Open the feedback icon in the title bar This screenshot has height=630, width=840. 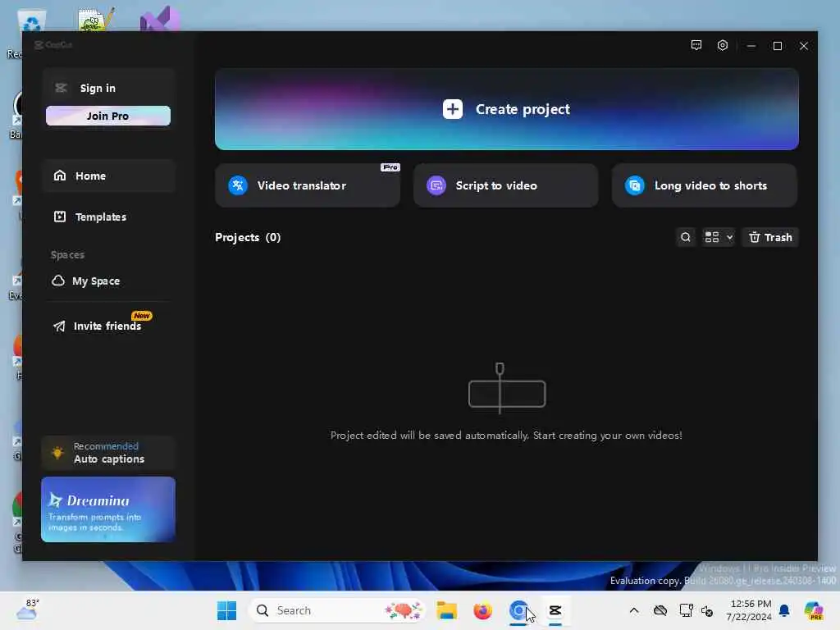pos(696,46)
